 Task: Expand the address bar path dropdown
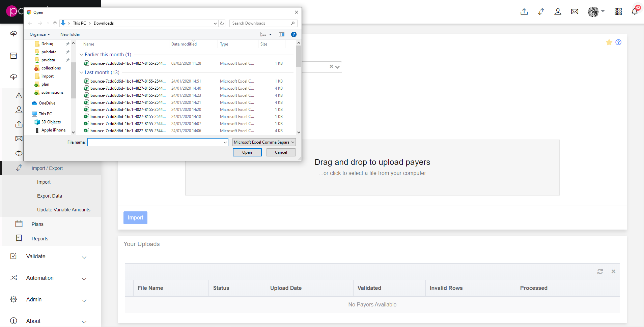(x=215, y=23)
